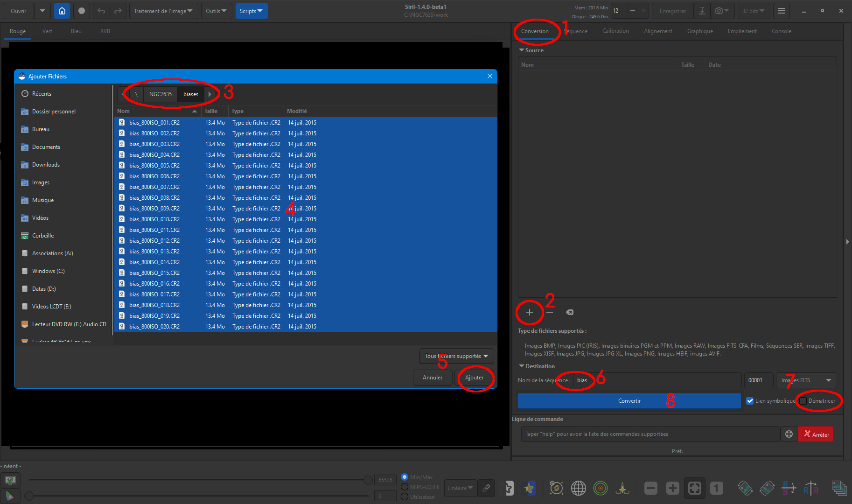Click the negative image view icon

coord(509,488)
